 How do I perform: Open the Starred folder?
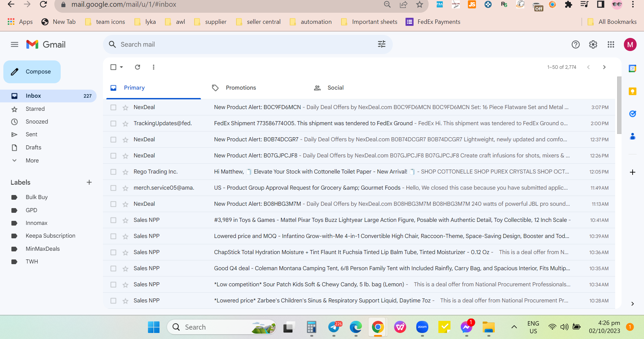coord(48,109)
